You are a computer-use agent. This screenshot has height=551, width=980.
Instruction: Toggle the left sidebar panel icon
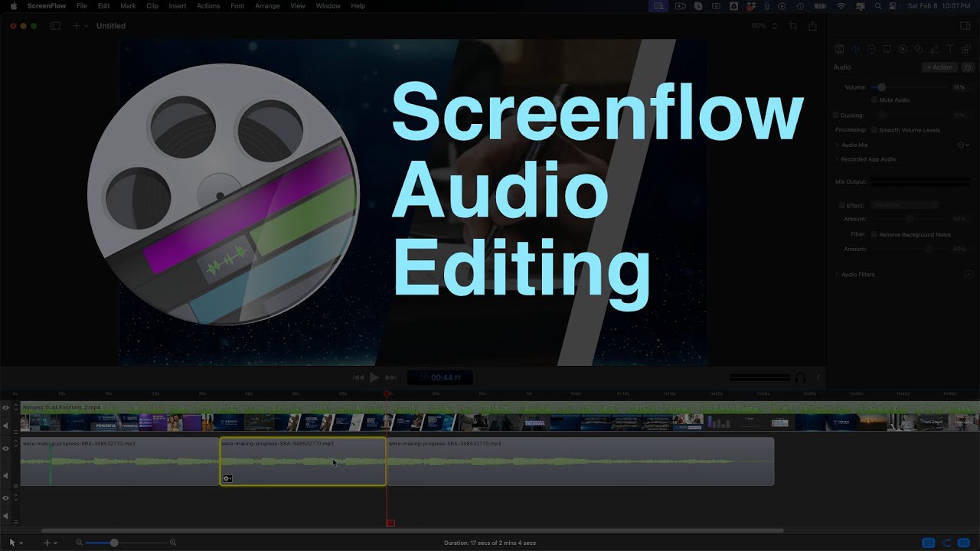[x=55, y=26]
